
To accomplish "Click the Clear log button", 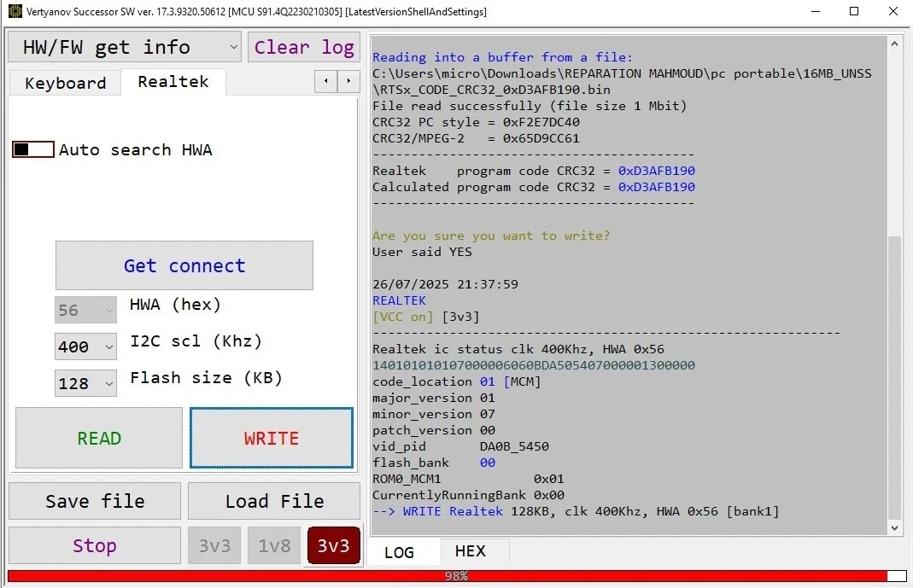I will pos(304,47).
